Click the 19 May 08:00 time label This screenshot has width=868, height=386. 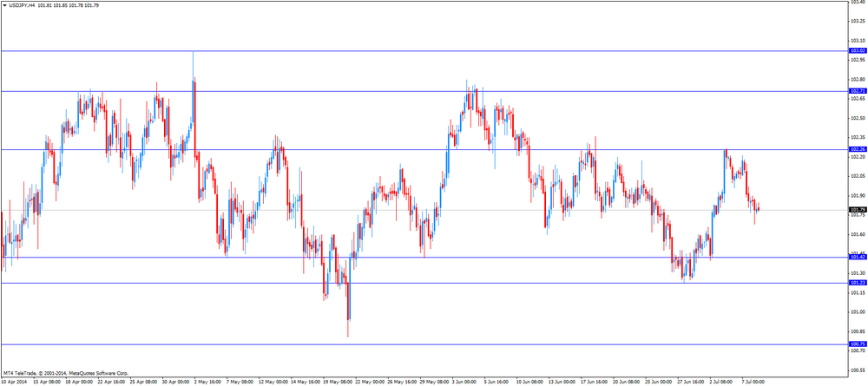(x=337, y=383)
